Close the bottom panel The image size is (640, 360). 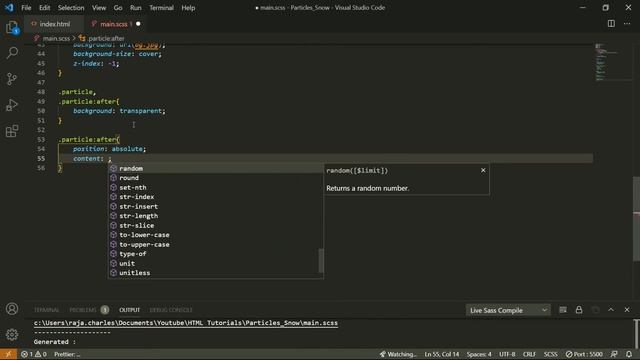pos(627,310)
